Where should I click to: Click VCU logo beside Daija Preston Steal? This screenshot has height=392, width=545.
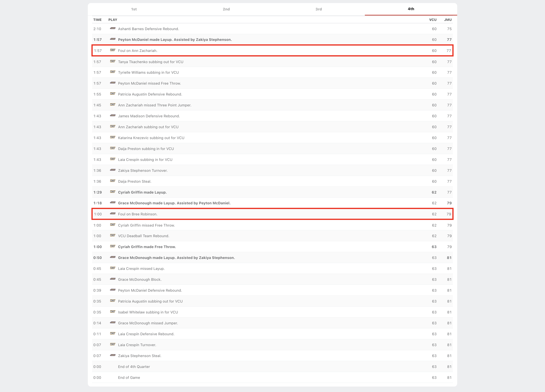point(113,181)
